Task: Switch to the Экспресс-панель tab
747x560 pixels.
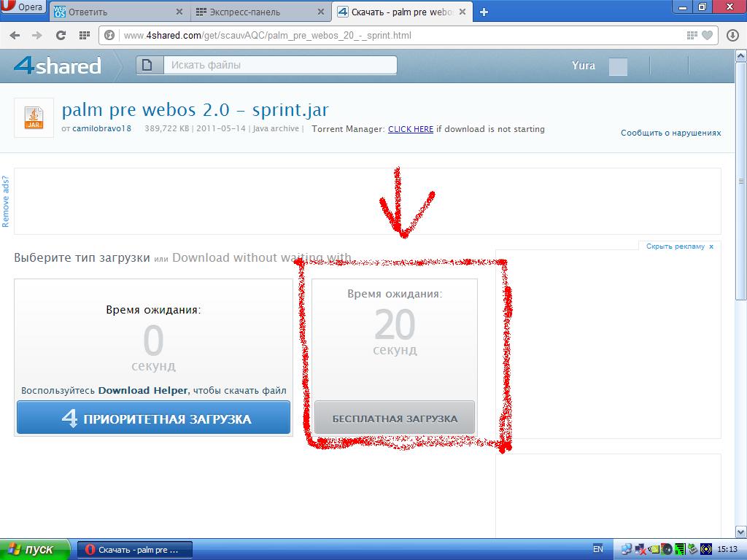Action: (255, 12)
